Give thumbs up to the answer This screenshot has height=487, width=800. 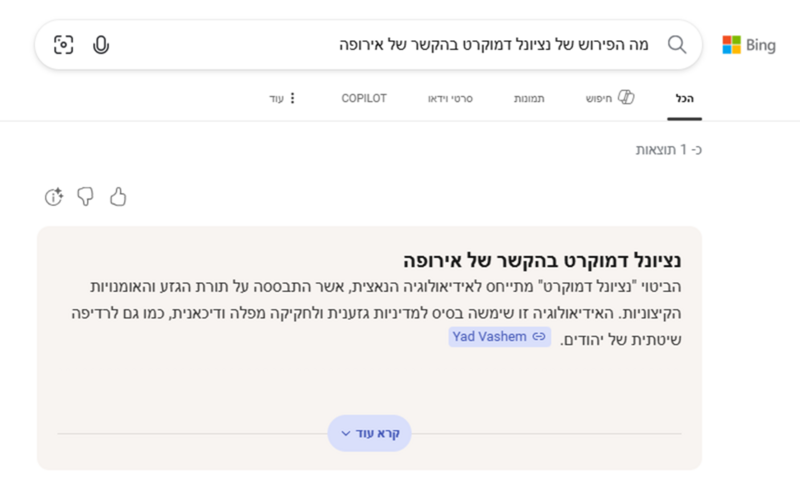(118, 196)
